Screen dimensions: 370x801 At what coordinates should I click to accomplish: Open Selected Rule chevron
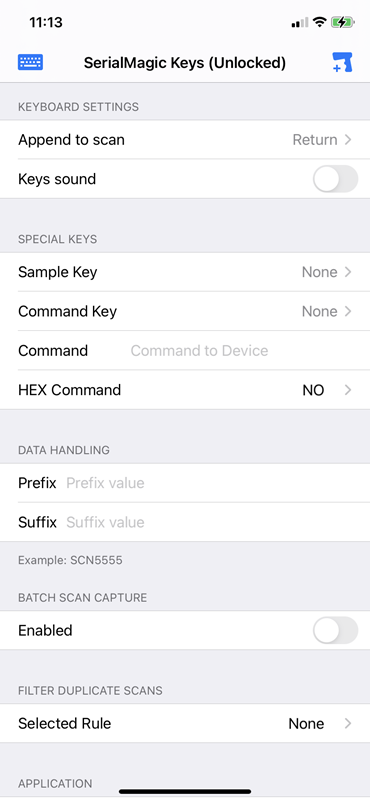point(348,724)
